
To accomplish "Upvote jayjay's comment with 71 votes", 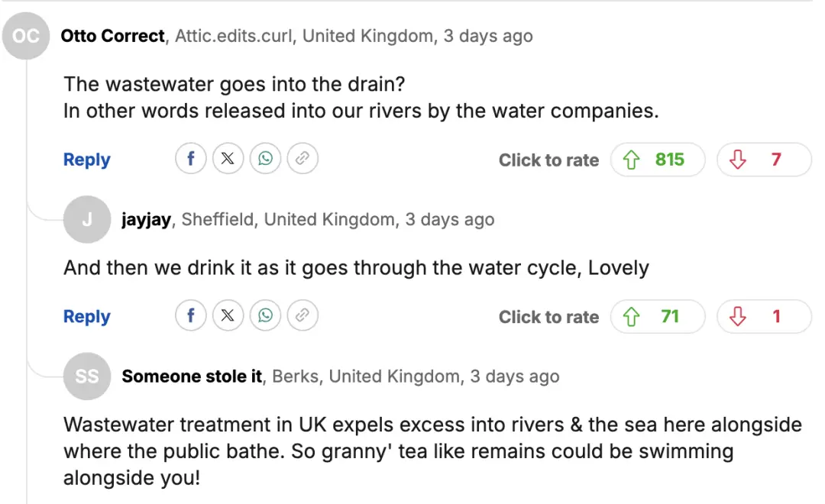I will 657,316.
